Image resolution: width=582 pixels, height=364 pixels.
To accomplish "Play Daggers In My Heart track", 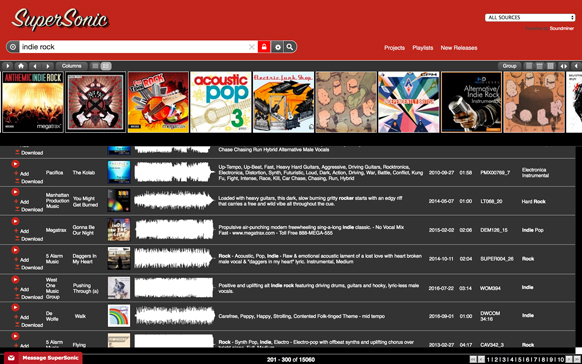I will tap(15, 250).
